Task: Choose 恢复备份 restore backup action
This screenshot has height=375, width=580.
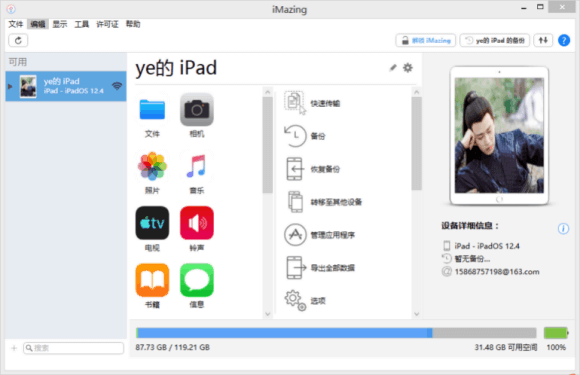Action: pyautogui.click(x=313, y=169)
